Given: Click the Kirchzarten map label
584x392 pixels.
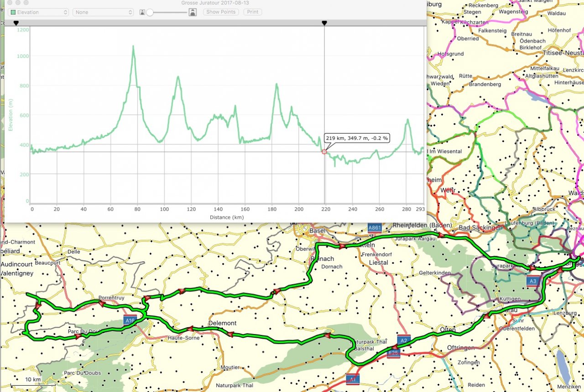Looking at the screenshot, I should point(474,22).
